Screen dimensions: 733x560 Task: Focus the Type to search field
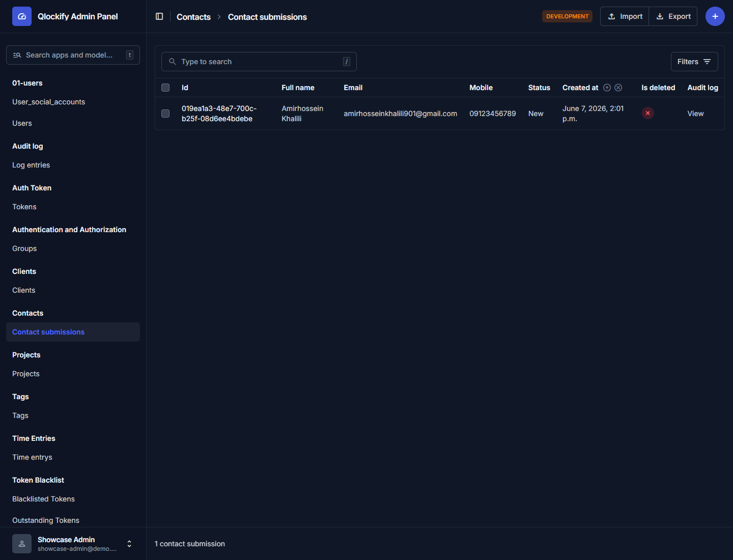tap(259, 62)
